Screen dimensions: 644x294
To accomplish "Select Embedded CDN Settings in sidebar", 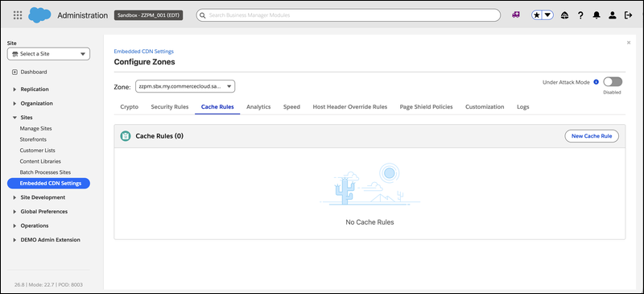I will click(48, 184).
